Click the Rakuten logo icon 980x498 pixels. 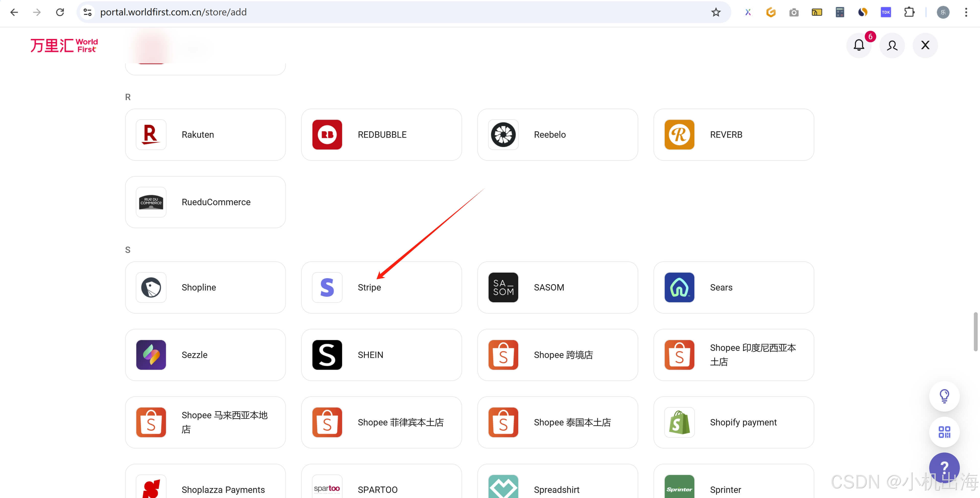[x=151, y=134]
